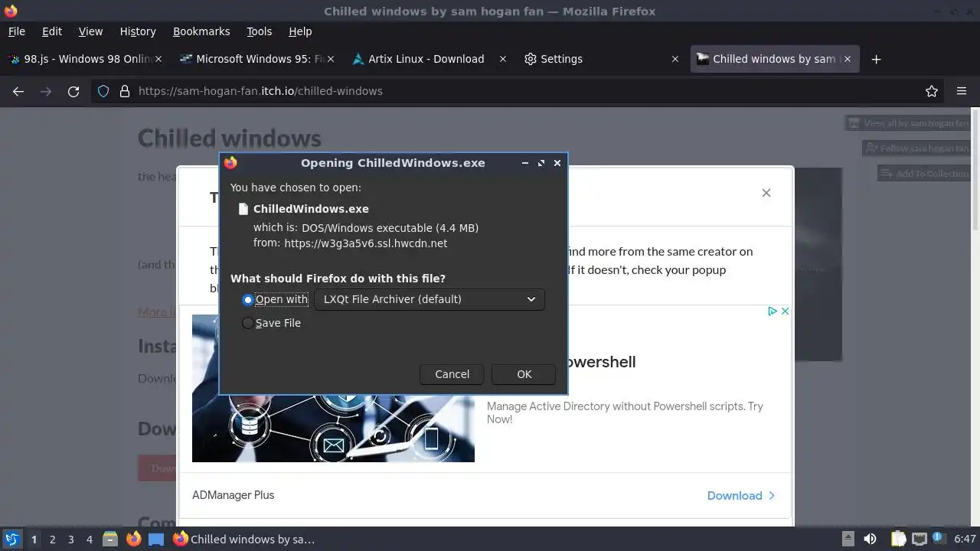Click the https://w3g3a5v6.ssl.hwcdn.net source text
The image size is (980, 551).
pyautogui.click(x=366, y=243)
